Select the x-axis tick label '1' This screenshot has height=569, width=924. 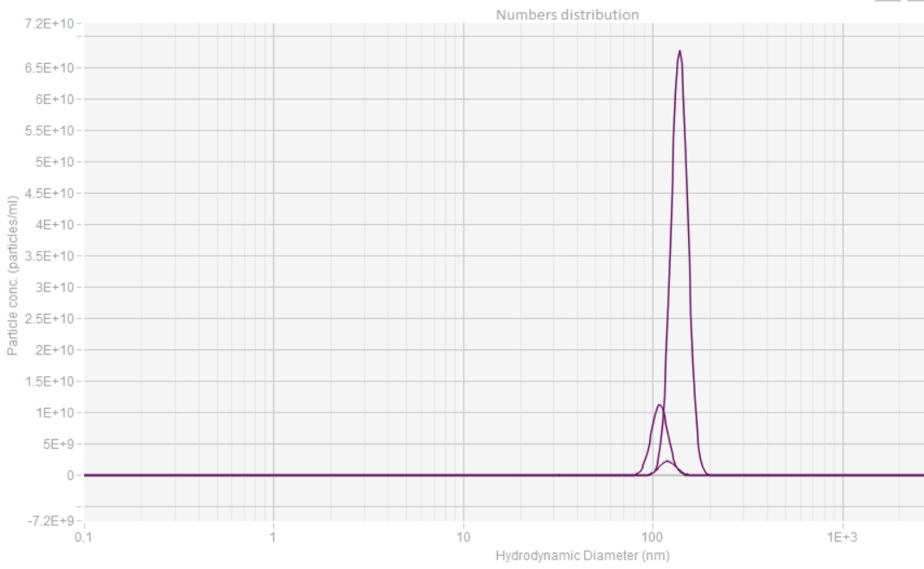273,538
